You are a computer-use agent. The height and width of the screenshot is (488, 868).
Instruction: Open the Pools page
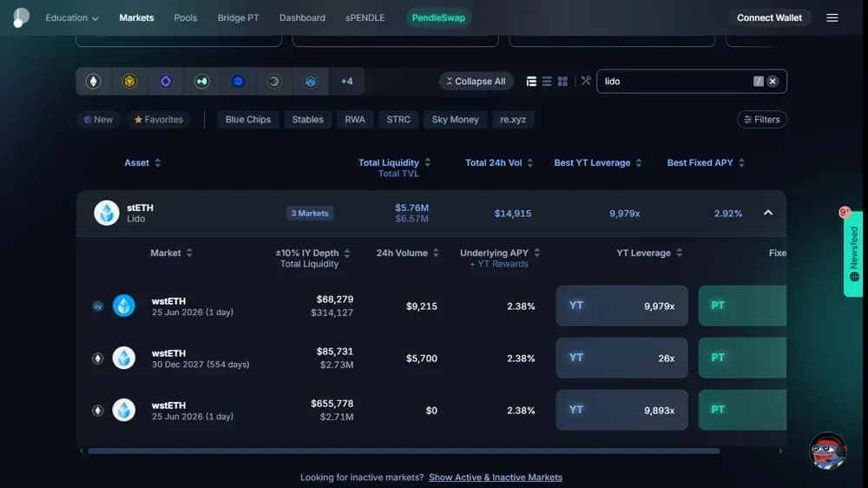click(186, 17)
